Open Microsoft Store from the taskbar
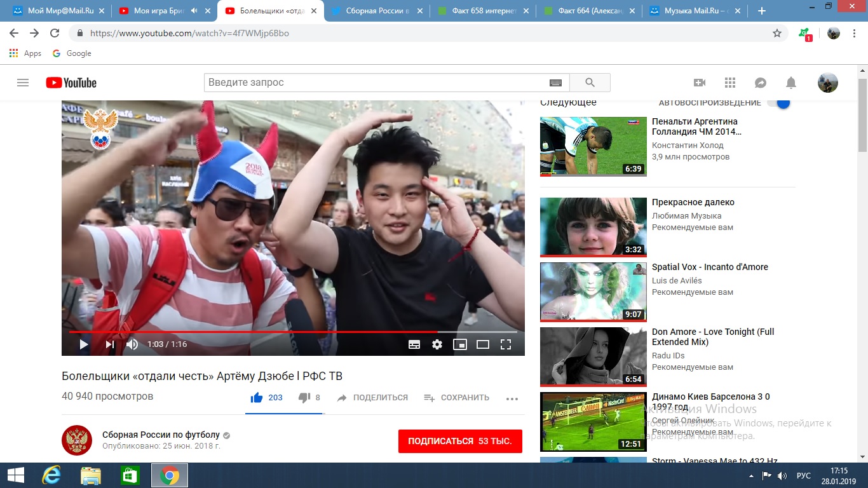This screenshot has height=488, width=868. pyautogui.click(x=130, y=475)
